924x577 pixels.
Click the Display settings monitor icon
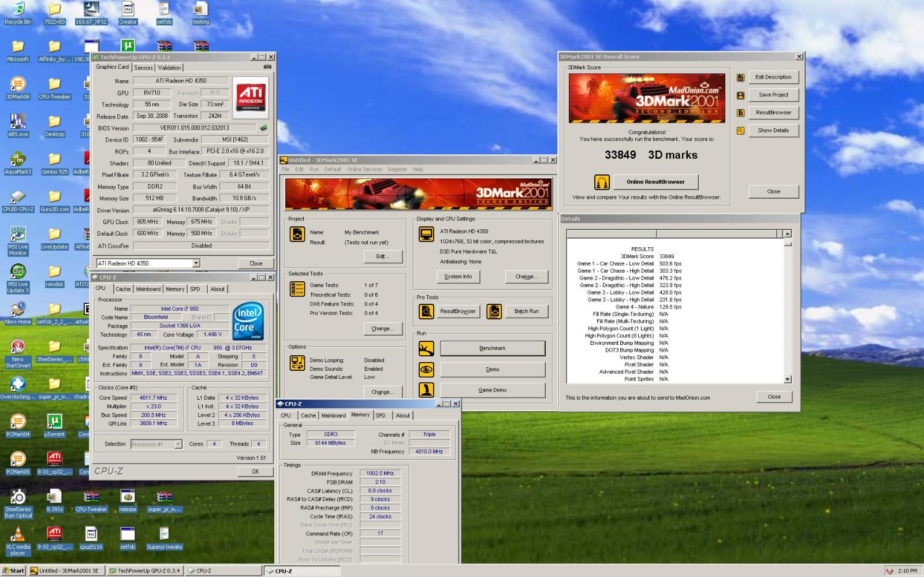(426, 234)
